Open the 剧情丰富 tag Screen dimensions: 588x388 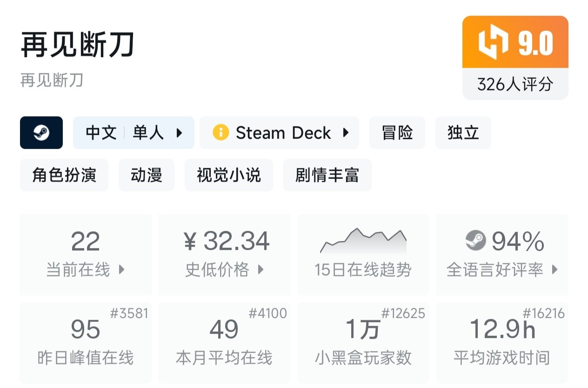327,175
